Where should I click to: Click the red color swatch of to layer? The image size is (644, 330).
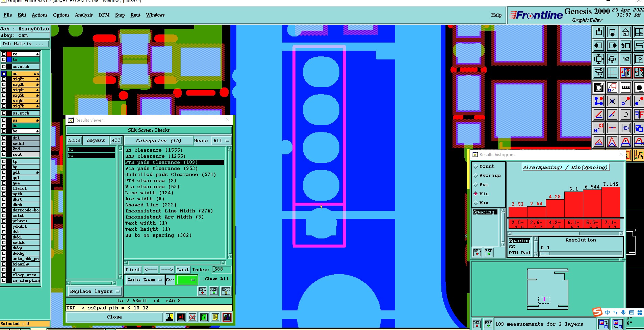pos(9,54)
